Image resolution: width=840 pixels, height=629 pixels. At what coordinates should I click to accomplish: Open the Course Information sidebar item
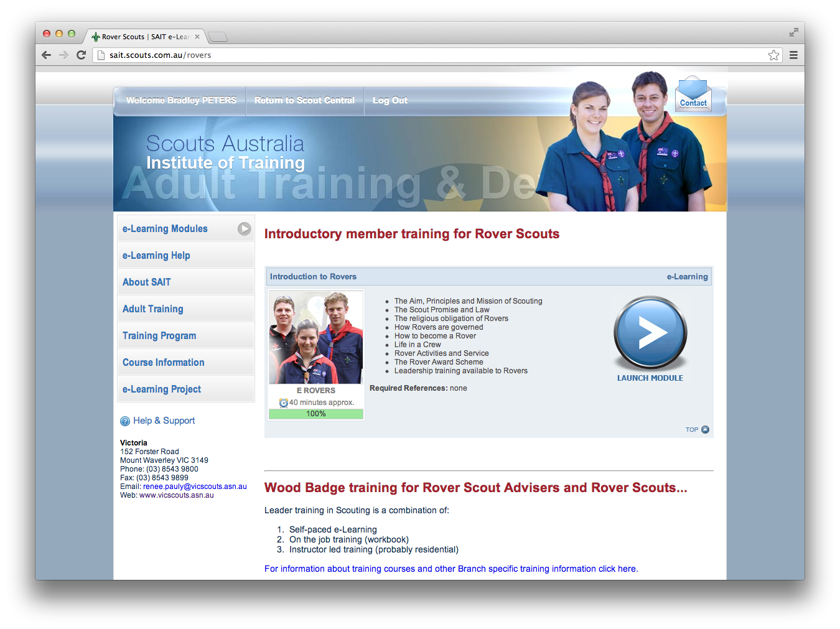point(185,363)
